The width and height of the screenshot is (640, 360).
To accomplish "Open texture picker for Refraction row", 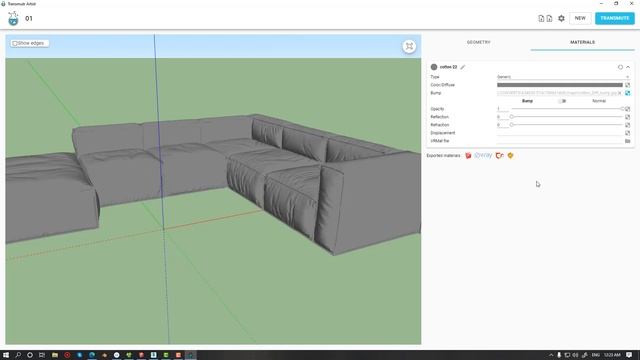I will tap(627, 125).
